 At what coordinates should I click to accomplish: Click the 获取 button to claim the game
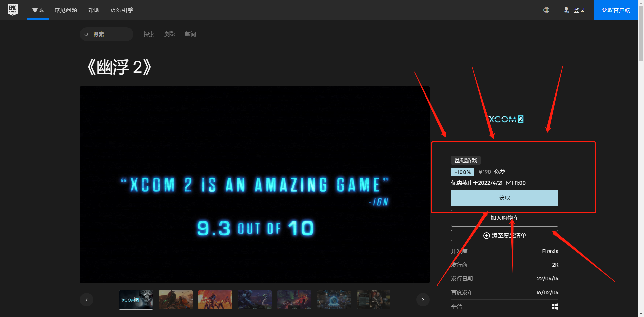504,198
